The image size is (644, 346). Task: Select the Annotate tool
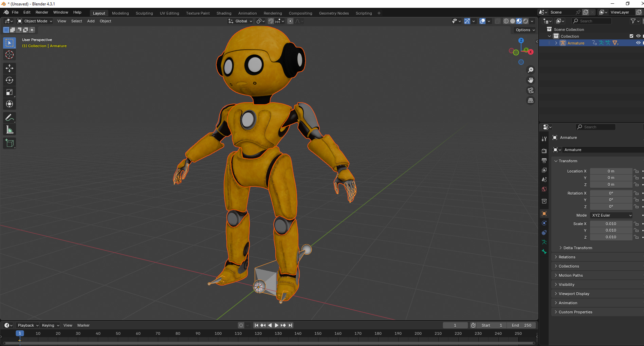click(x=10, y=118)
